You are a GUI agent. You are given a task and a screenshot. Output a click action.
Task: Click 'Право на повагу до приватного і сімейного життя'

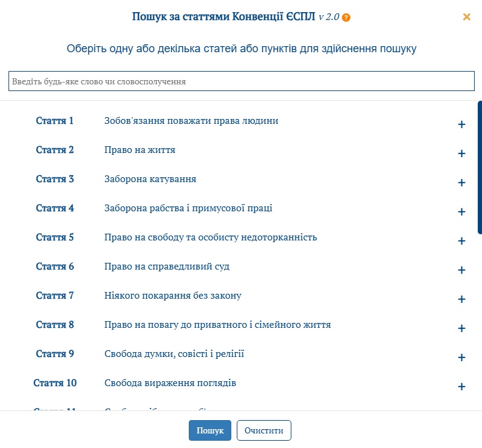click(218, 325)
